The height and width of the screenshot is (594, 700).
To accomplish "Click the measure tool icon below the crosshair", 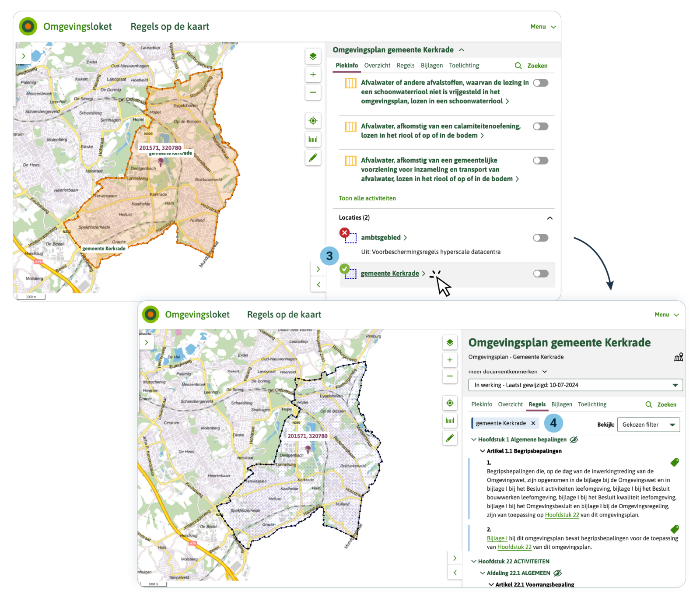I will click(x=313, y=139).
